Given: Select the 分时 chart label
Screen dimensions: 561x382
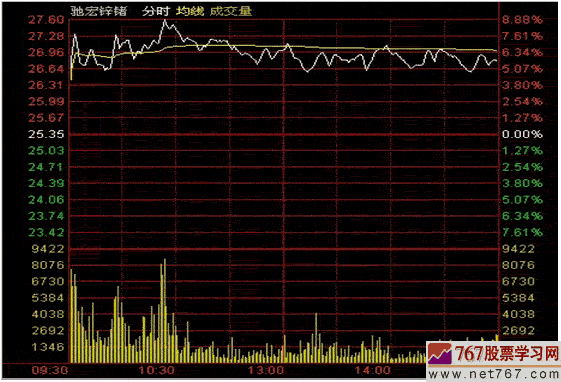Looking at the screenshot, I should pyautogui.click(x=155, y=11).
